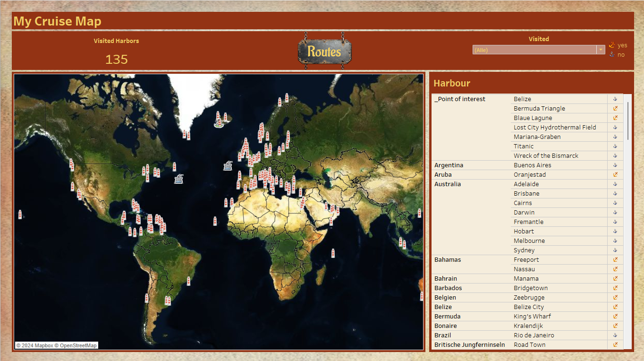644x361 pixels.
Task: Select the Buenos Aires harbour entry
Action: pos(532,165)
